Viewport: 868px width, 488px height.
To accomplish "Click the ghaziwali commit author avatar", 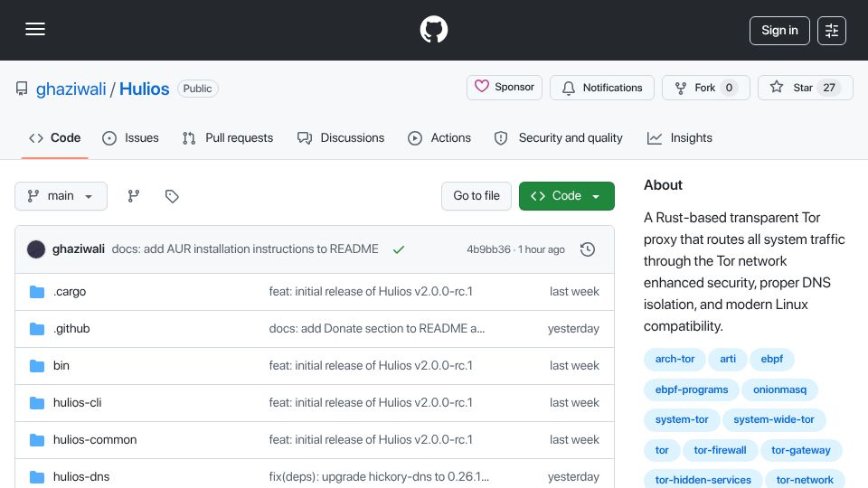I will [x=36, y=249].
